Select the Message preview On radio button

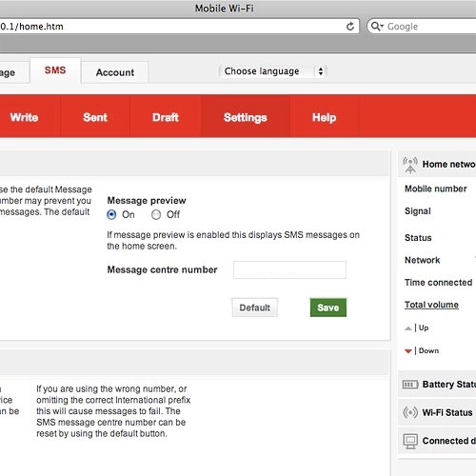point(111,215)
